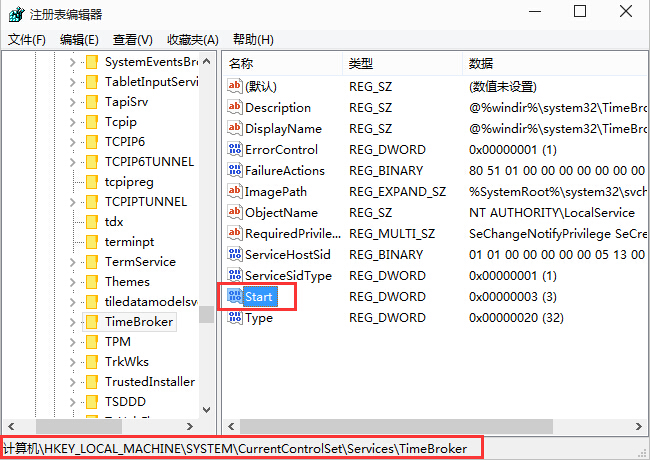Click values pane horizontal scrollbar left arrow
This screenshot has height=460, width=650.
(231, 426)
